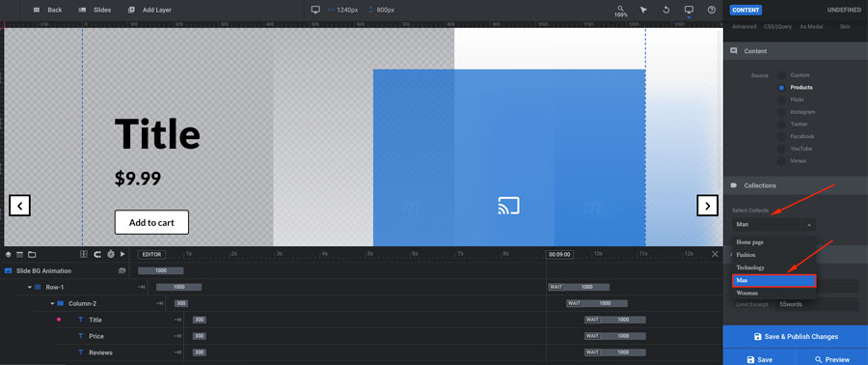Choose the YouTube source radio option

pyautogui.click(x=781, y=149)
